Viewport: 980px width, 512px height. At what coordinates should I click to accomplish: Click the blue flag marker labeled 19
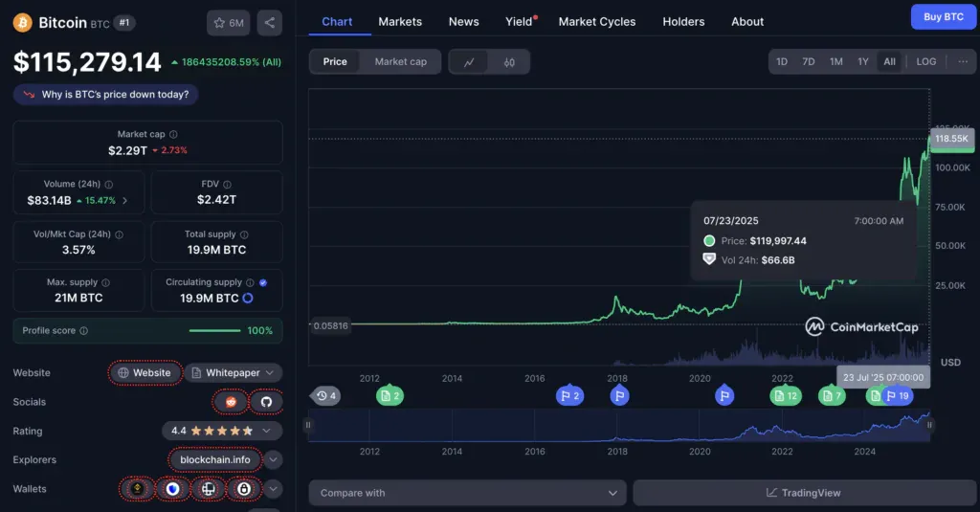point(898,395)
